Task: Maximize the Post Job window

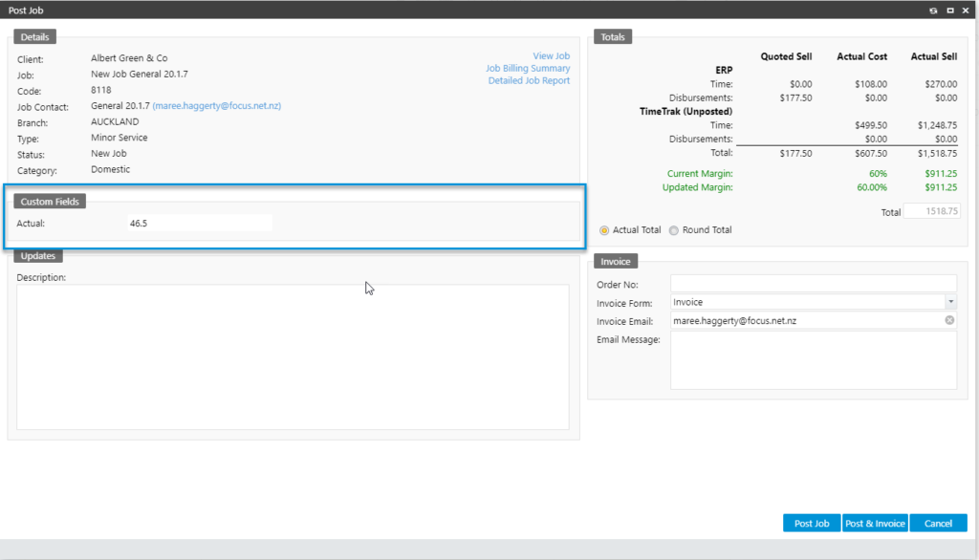Action: point(950,11)
